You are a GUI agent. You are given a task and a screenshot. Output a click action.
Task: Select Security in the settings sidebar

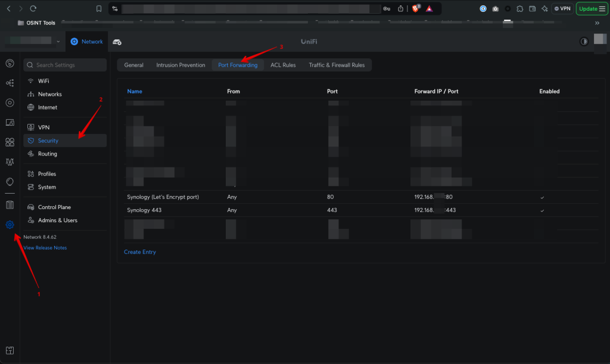tap(65, 141)
